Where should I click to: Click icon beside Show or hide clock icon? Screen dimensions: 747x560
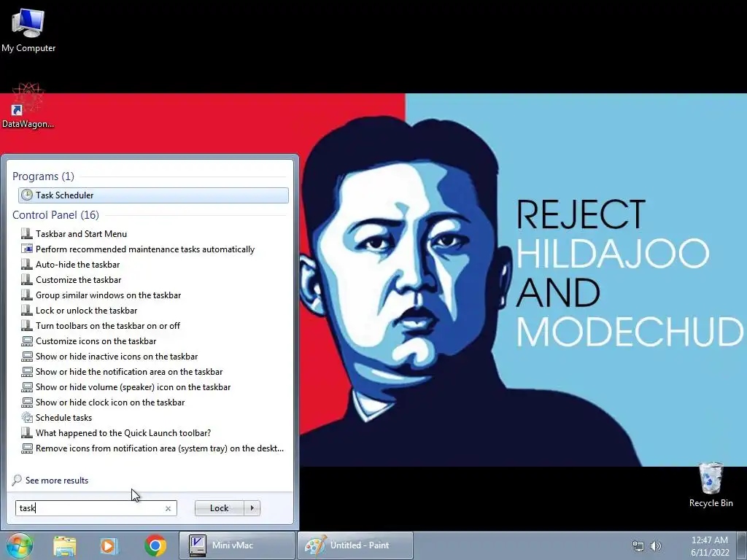[27, 402]
